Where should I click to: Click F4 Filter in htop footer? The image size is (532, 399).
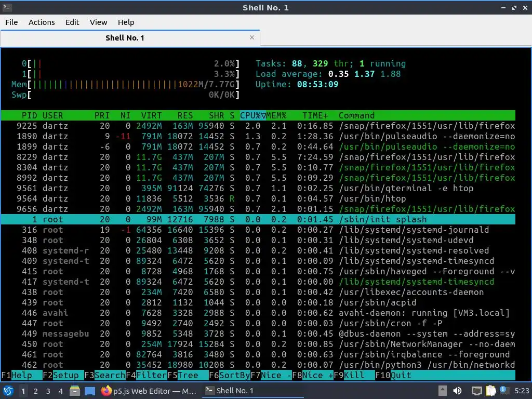(x=146, y=375)
